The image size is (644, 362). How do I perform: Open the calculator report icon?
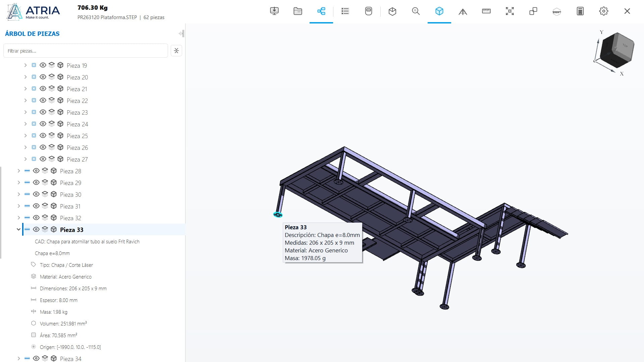(580, 11)
